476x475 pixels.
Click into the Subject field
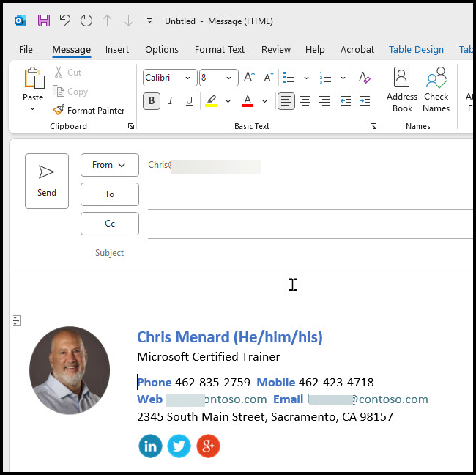(310, 253)
